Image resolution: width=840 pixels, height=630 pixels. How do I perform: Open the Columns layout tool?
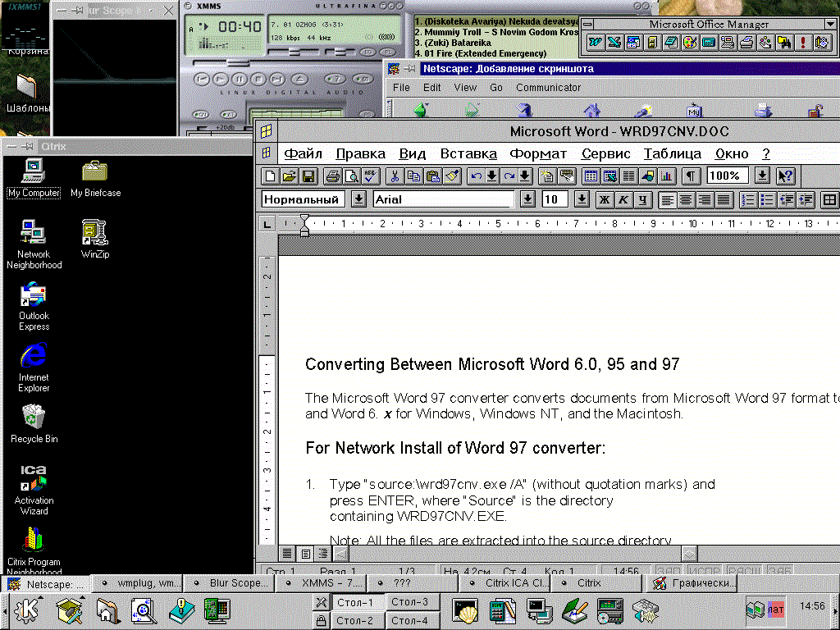(629, 176)
